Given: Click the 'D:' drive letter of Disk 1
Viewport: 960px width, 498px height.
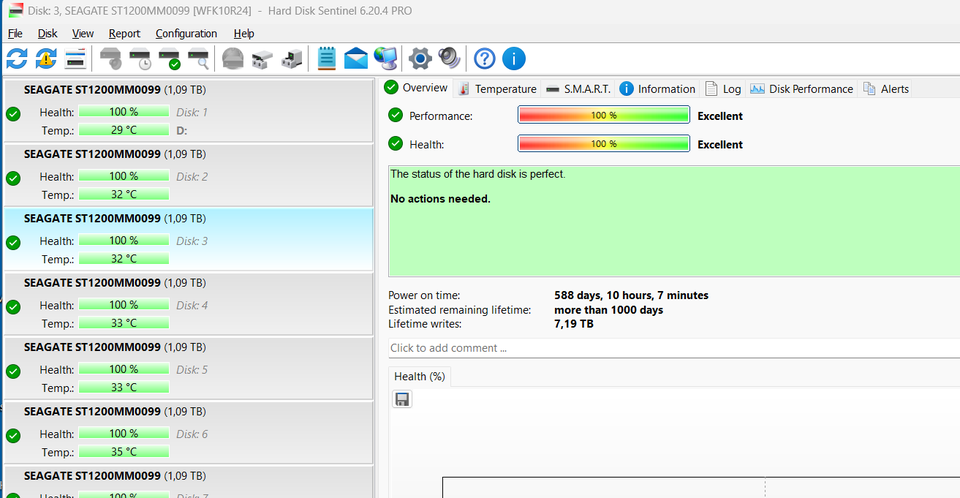Looking at the screenshot, I should click(181, 130).
